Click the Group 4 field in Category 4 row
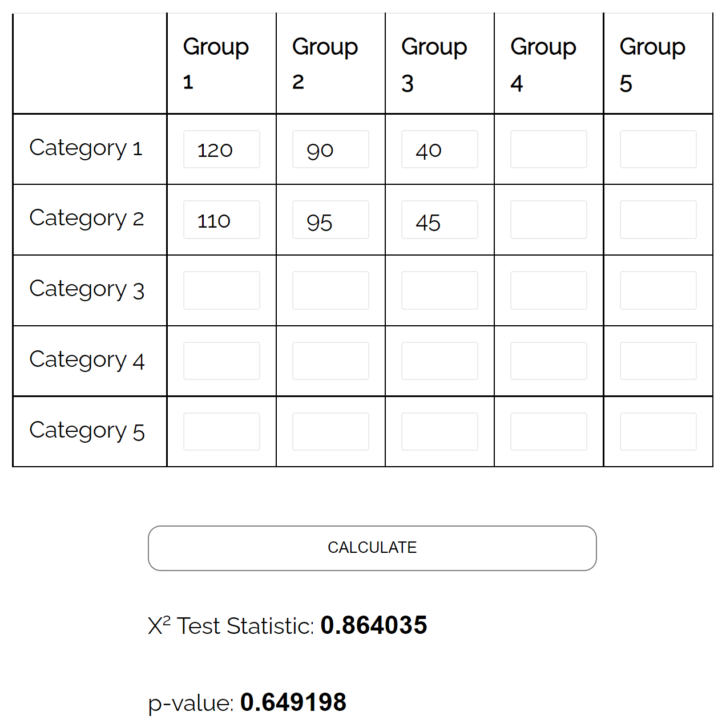This screenshot has width=722, height=728. point(548,360)
